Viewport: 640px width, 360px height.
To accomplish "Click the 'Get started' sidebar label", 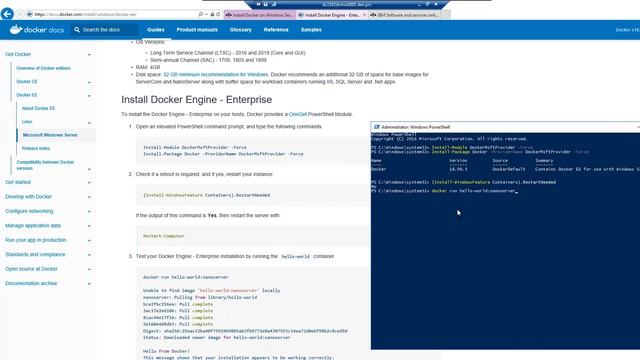I will pyautogui.click(x=18, y=182).
